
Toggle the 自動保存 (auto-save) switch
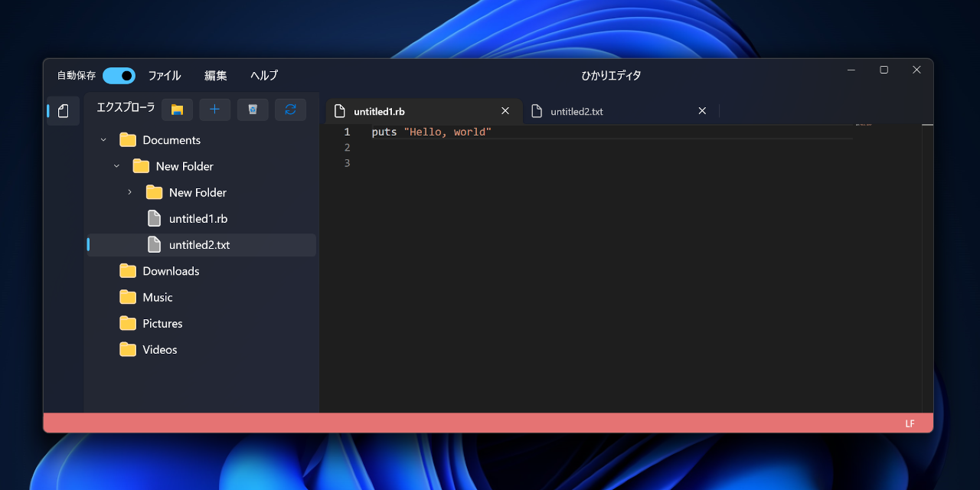[119, 75]
